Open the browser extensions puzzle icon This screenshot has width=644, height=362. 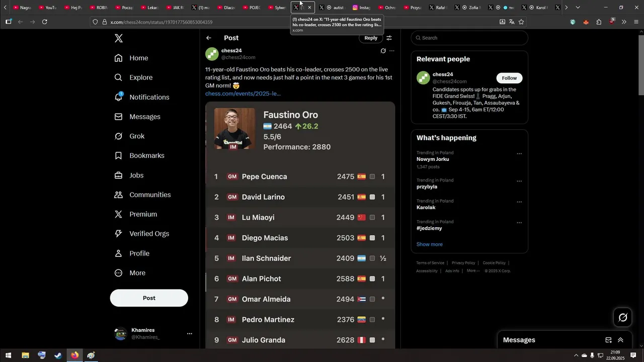(599, 22)
